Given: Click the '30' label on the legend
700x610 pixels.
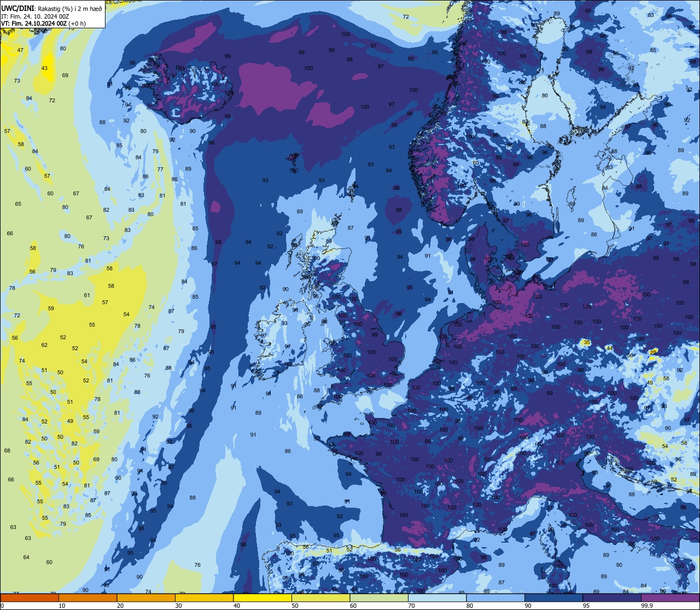Looking at the screenshot, I should pos(178,606).
